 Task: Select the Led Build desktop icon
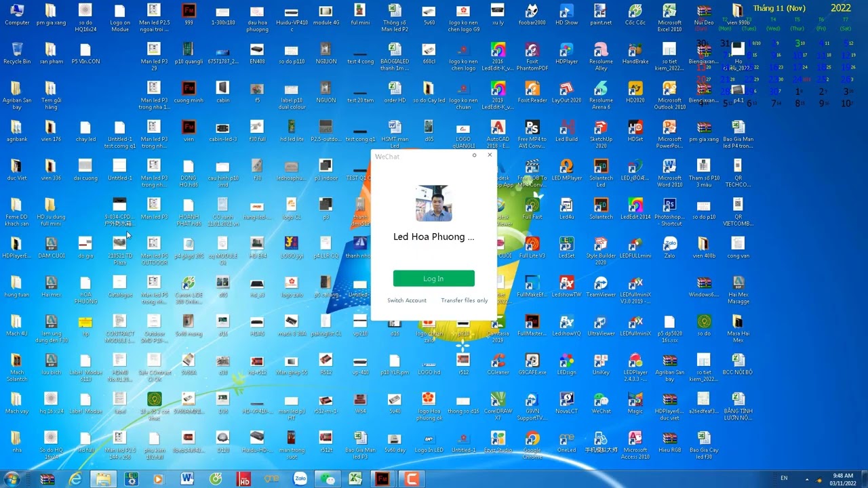(x=566, y=131)
